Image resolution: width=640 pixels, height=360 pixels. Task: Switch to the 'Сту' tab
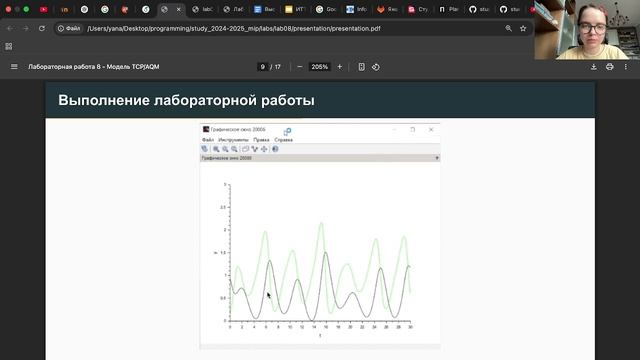coord(418,9)
